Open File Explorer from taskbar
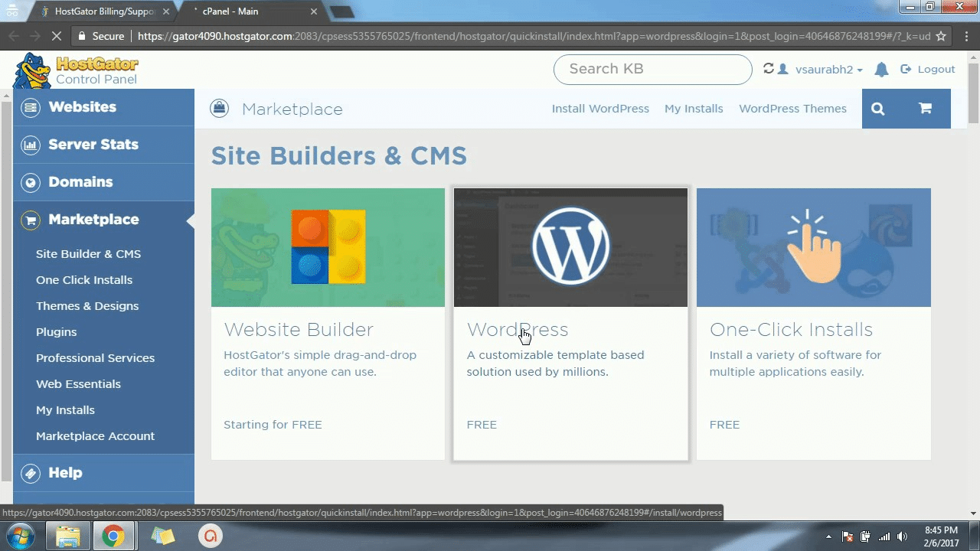 tap(67, 536)
